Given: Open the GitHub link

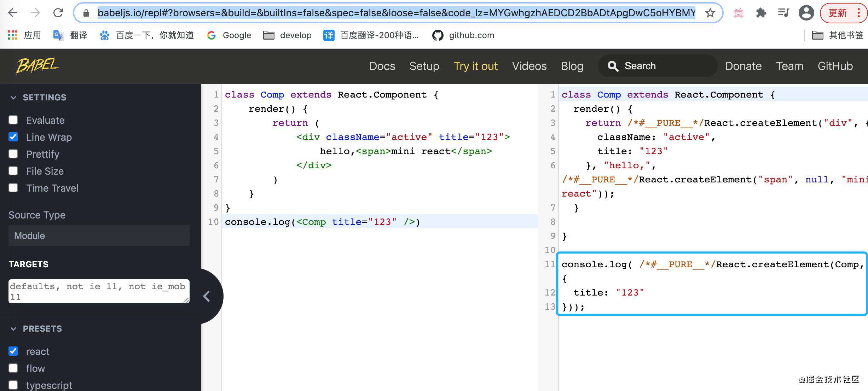Looking at the screenshot, I should click(835, 66).
